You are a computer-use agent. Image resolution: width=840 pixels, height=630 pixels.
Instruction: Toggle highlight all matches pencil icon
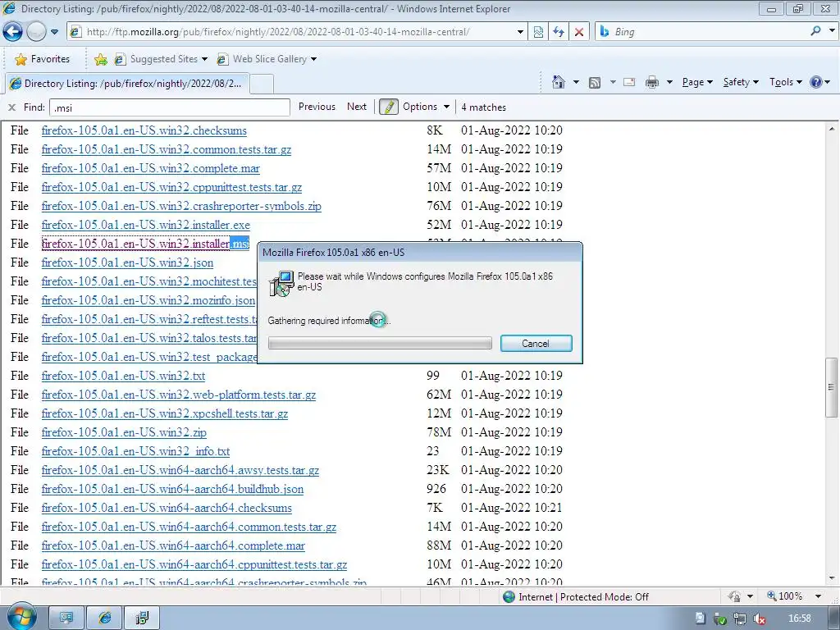389,107
